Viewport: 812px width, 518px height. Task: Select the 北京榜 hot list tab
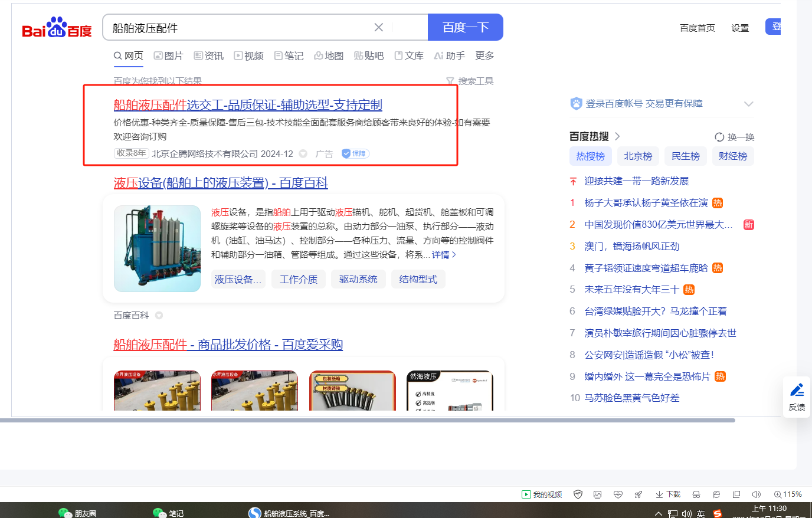click(x=638, y=156)
